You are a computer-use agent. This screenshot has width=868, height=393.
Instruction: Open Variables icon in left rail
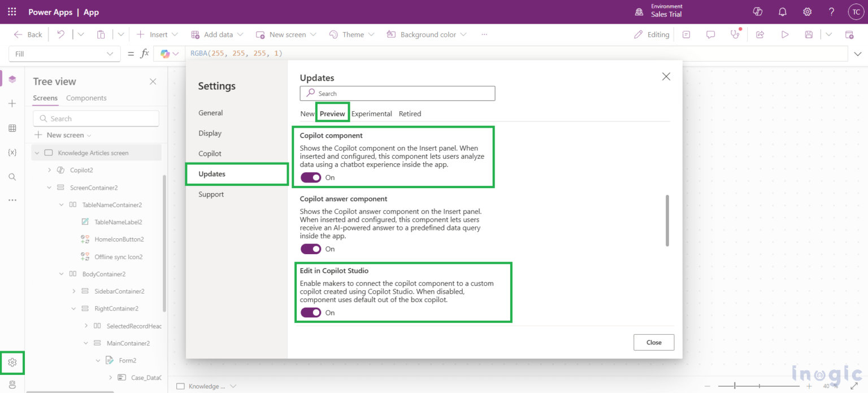click(12, 152)
